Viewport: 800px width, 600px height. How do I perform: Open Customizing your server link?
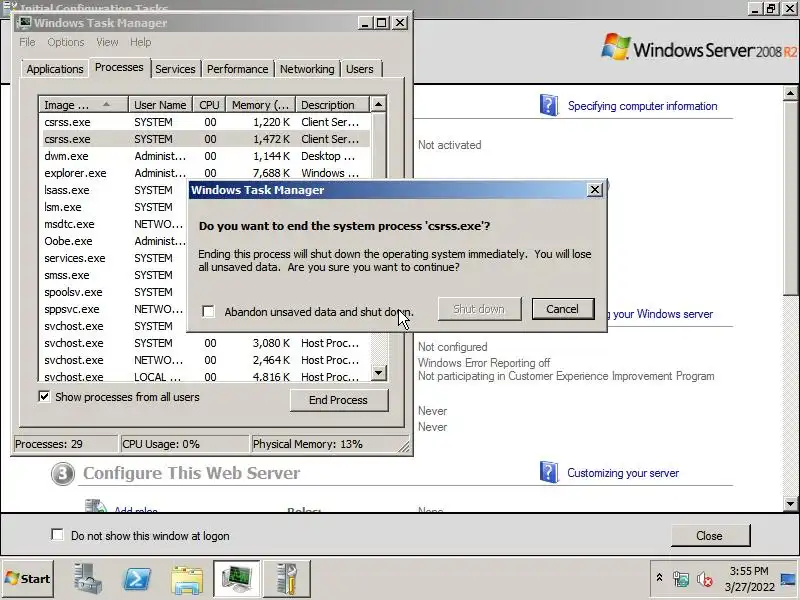623,473
